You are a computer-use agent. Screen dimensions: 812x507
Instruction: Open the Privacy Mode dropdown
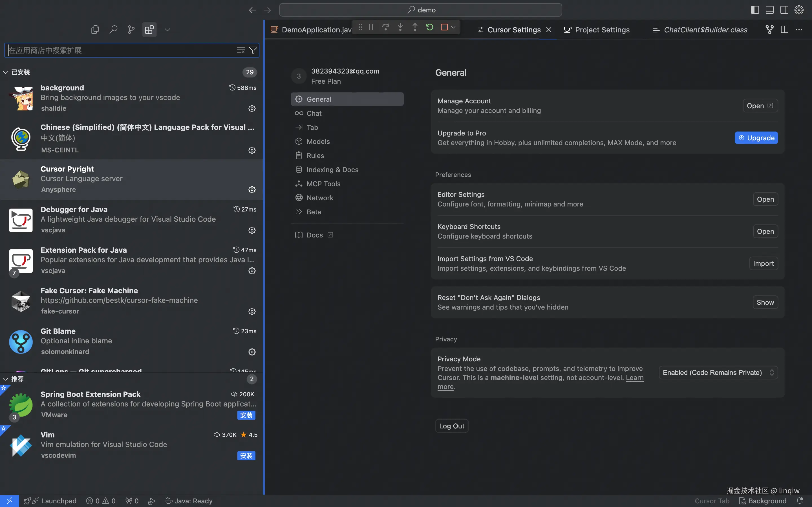[x=718, y=373]
